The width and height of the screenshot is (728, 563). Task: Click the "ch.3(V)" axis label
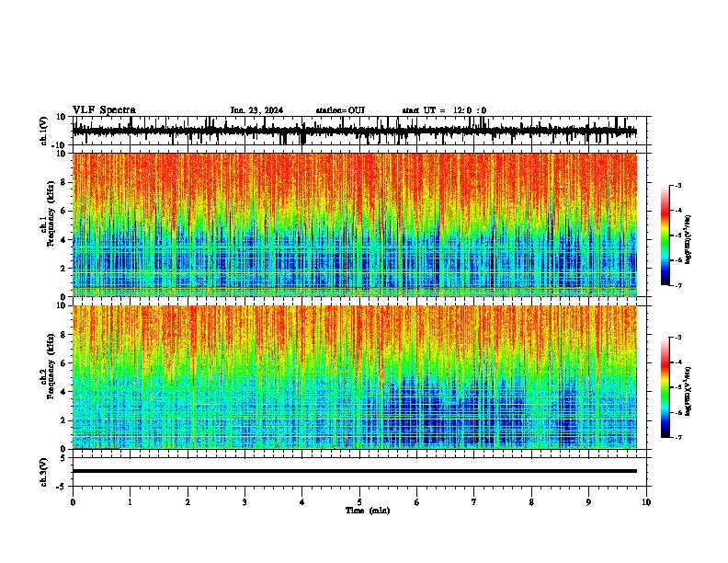[x=44, y=472]
